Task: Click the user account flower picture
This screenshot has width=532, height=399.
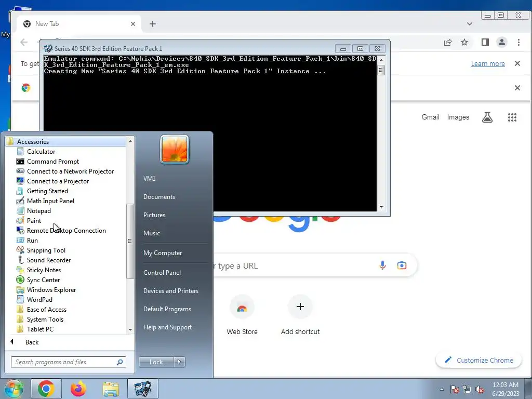Action: click(175, 149)
